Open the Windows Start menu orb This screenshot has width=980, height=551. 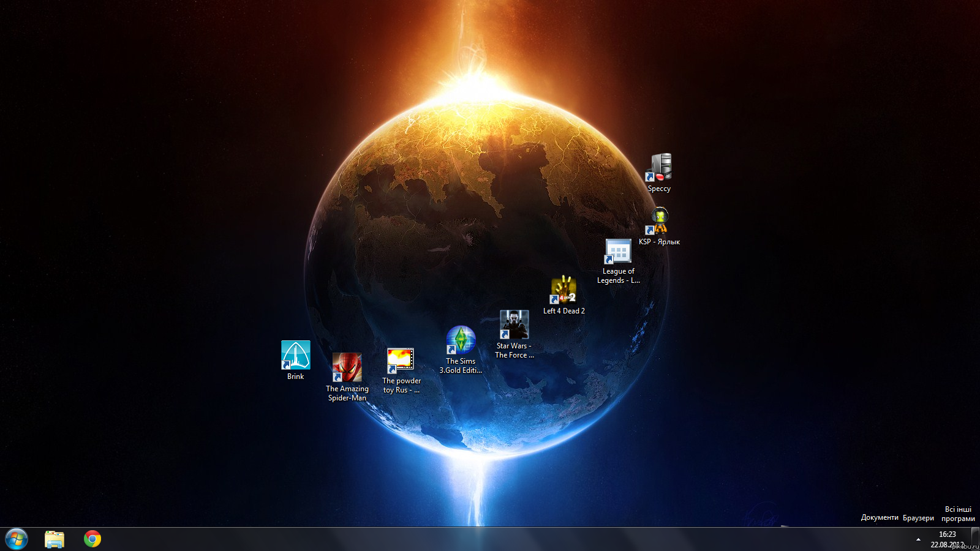(x=17, y=539)
